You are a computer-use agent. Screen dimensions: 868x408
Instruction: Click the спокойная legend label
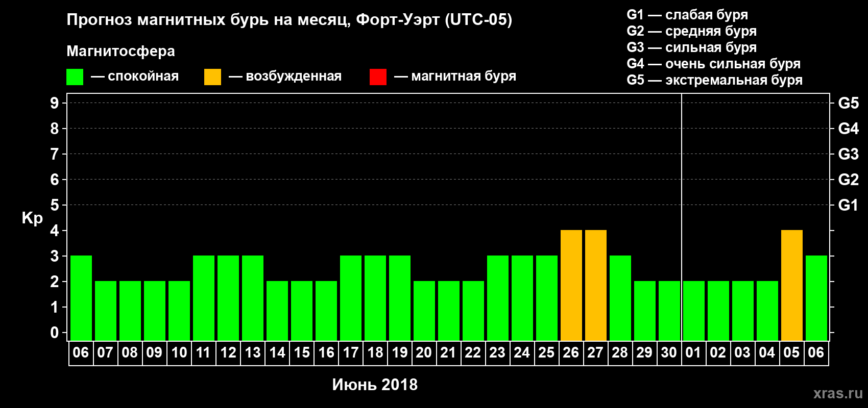[143, 76]
